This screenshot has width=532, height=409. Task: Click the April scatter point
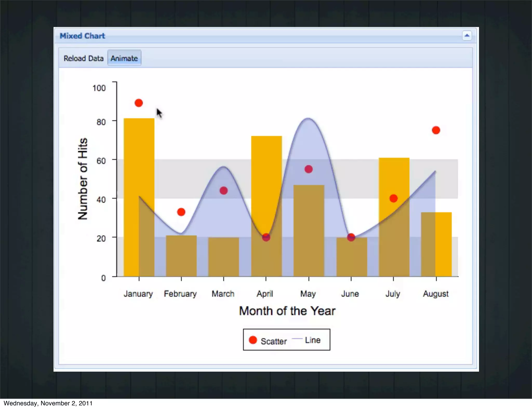click(x=266, y=237)
